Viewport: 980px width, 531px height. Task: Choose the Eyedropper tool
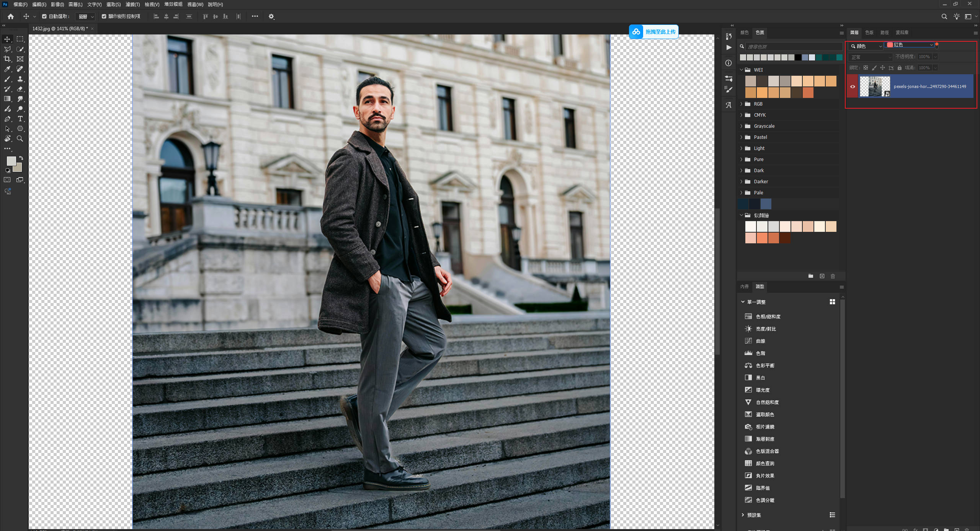tap(7, 69)
